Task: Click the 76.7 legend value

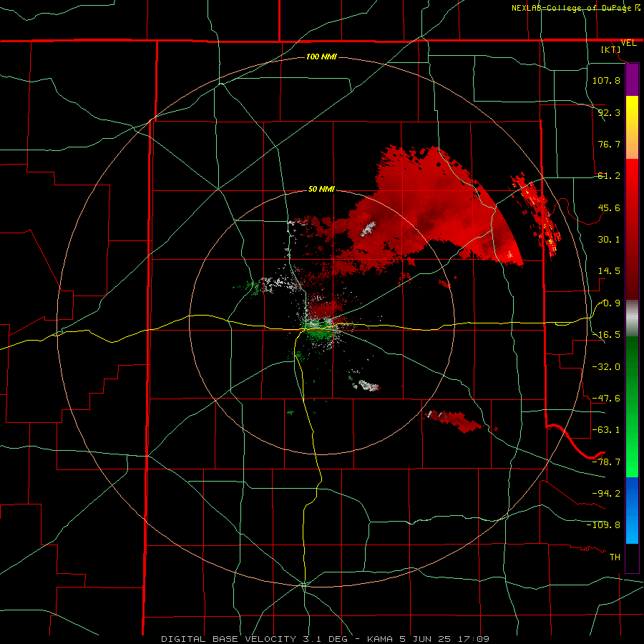Action: pyautogui.click(x=609, y=144)
